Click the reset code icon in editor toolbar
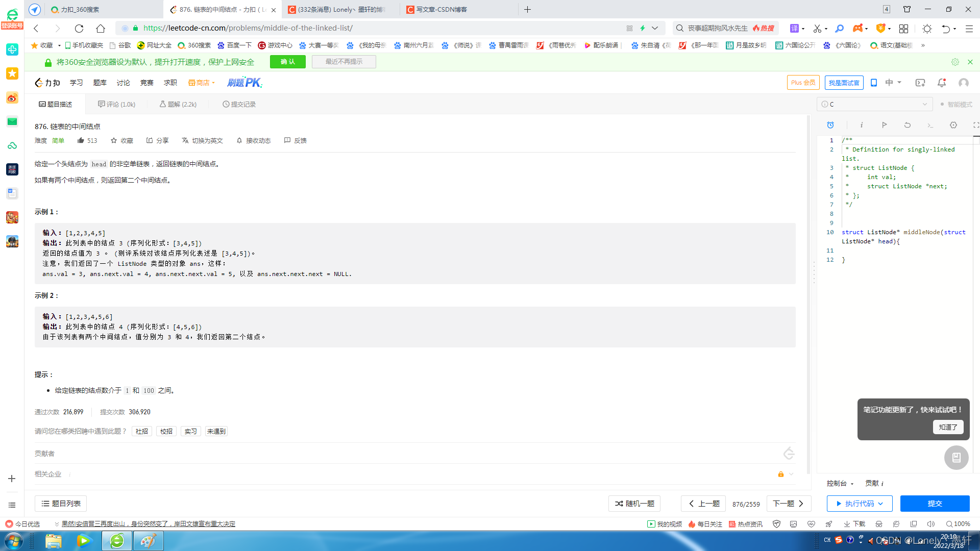Image resolution: width=980 pixels, height=551 pixels. pos(907,125)
